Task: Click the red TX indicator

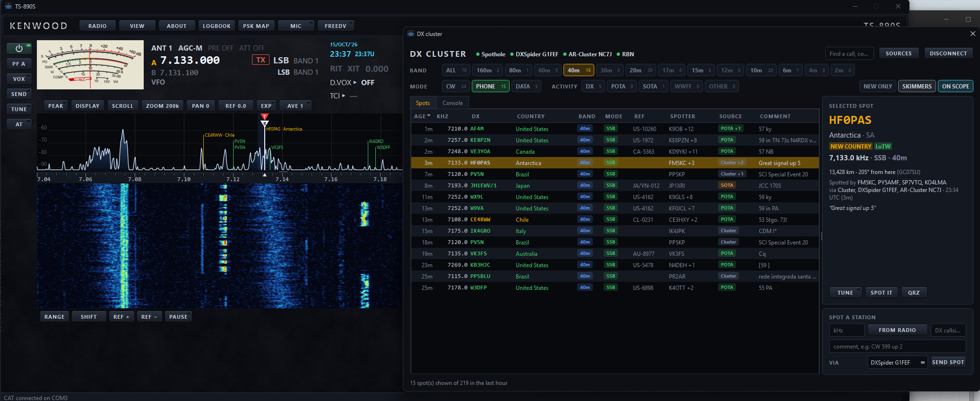Action: tap(260, 60)
